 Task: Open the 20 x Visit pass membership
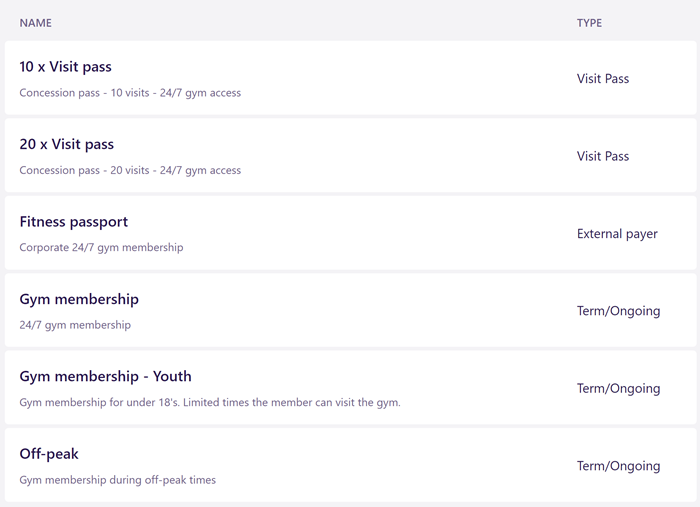[x=67, y=145]
